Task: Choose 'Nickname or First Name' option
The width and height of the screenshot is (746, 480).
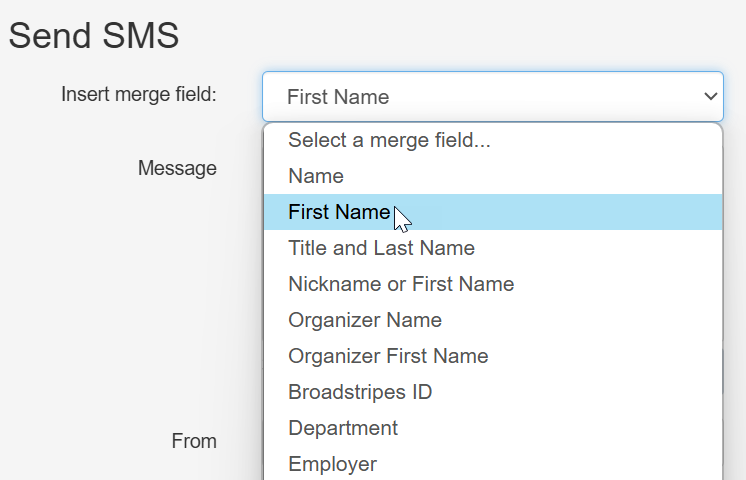Action: click(493, 284)
